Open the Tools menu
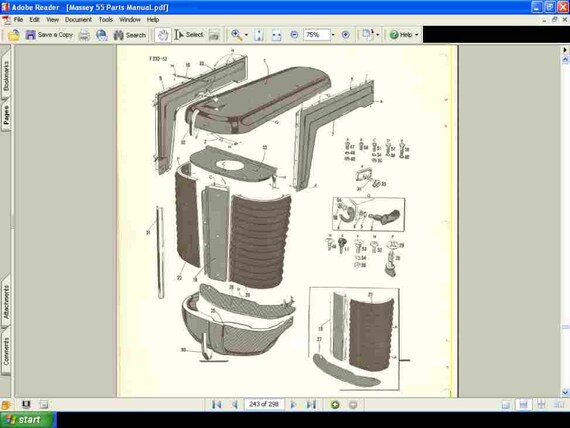Screen dimensions: 570x428 [106, 20]
